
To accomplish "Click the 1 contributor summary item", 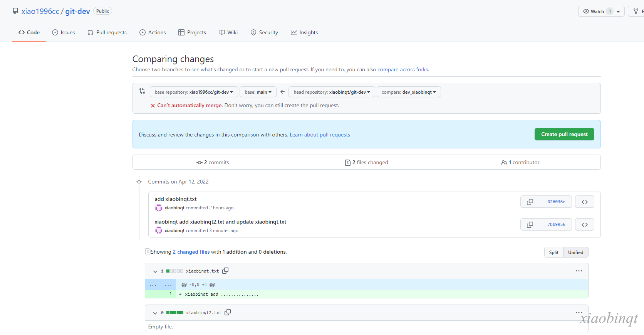I will 520,162.
